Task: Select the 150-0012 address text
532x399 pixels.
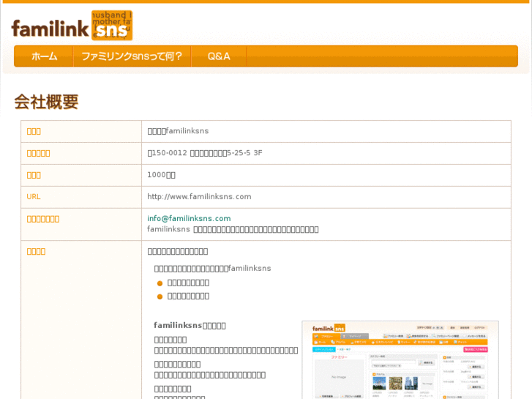Action: coord(205,153)
